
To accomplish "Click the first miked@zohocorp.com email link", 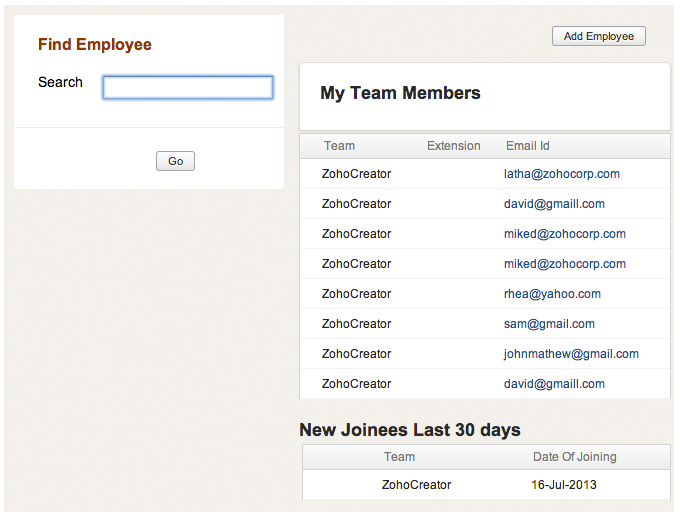I will tap(564, 234).
